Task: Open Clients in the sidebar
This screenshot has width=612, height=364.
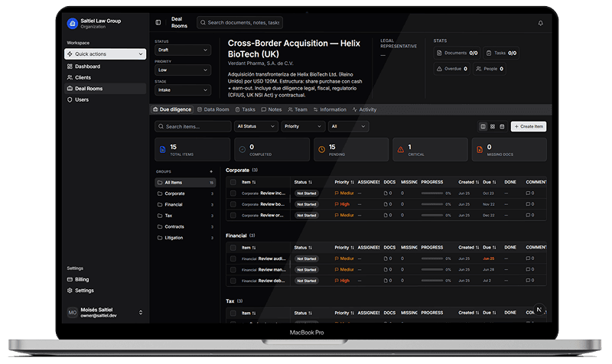Action: 105,77
